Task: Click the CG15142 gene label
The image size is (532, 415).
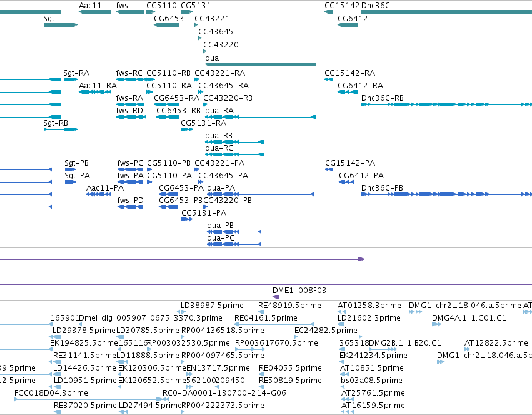Action: pyautogui.click(x=342, y=6)
